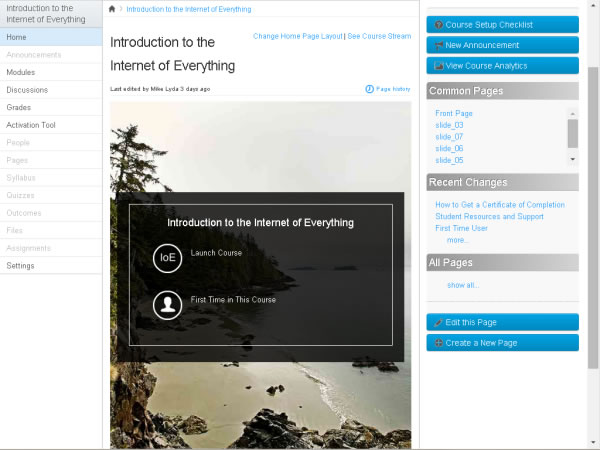Open Discussions in course menu
Screen dimensions: 600x450
(26, 90)
